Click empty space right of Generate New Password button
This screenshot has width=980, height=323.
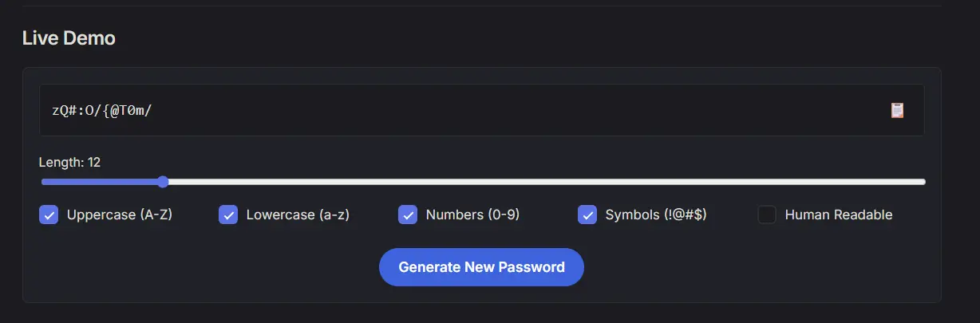tap(758, 267)
